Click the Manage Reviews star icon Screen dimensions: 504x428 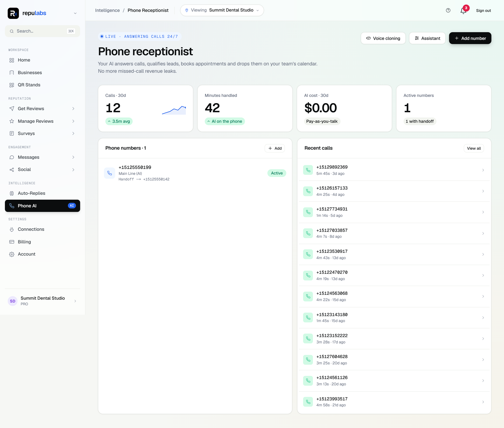[12, 121]
